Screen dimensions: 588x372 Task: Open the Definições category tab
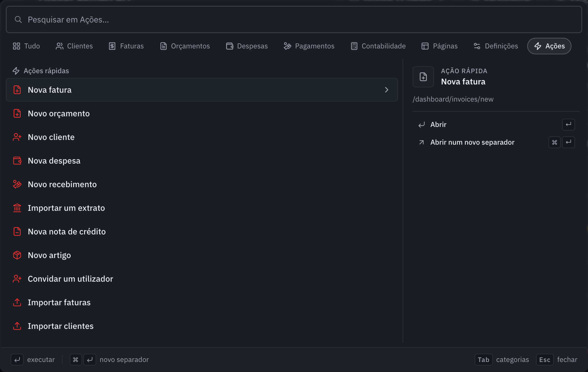[x=496, y=46]
